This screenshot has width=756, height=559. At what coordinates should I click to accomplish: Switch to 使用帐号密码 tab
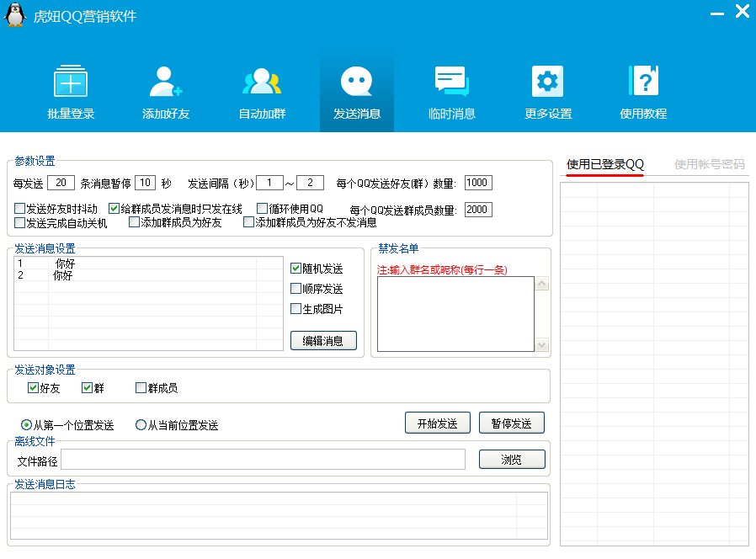coord(709,164)
